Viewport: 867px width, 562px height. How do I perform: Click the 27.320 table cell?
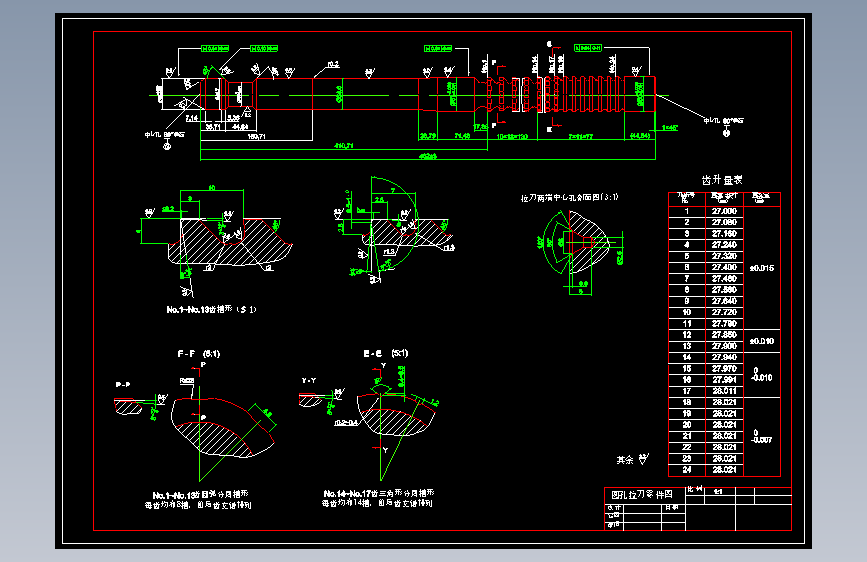click(x=724, y=256)
